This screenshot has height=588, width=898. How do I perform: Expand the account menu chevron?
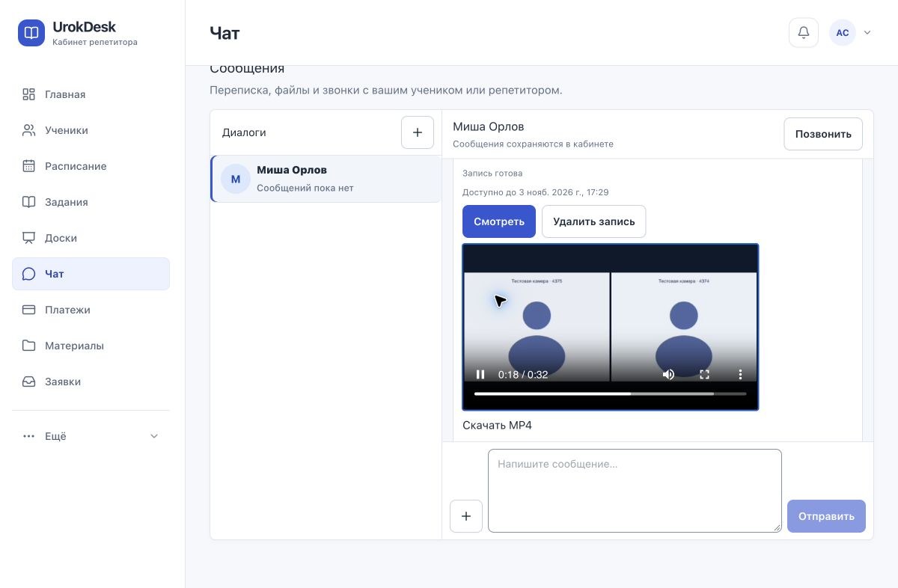coord(867,33)
